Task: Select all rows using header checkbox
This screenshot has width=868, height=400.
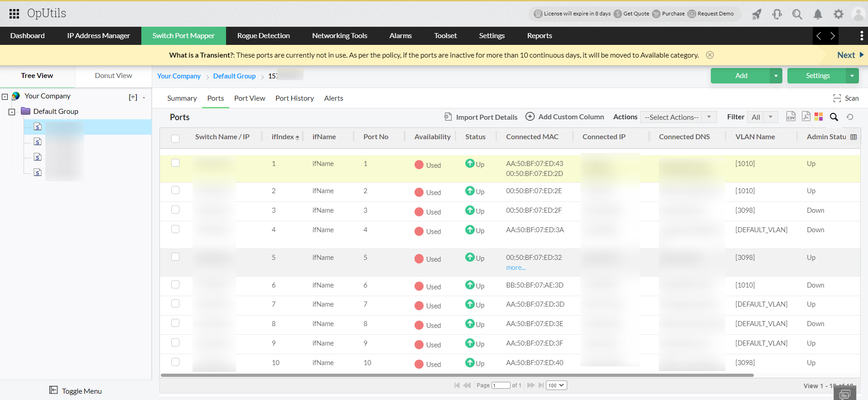Action: (x=175, y=138)
